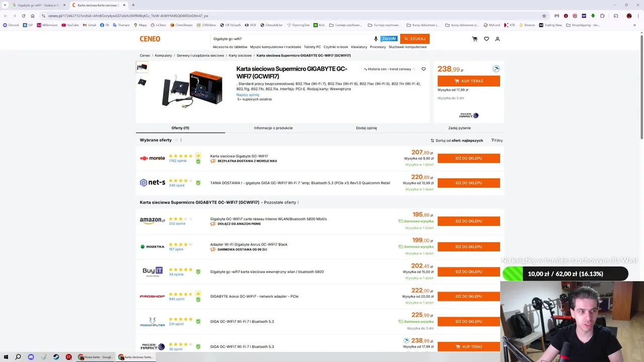Select second product thumbnail image
The width and height of the screenshot is (644, 362).
coord(142,82)
